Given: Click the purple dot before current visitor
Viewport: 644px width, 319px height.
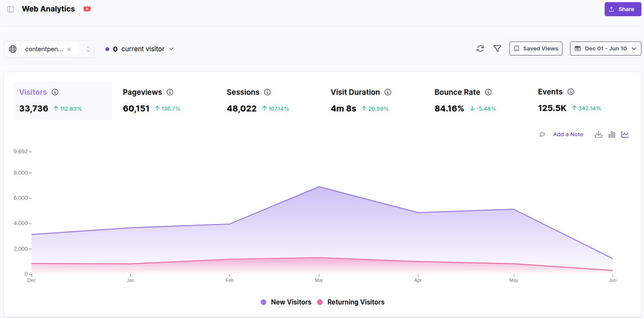Looking at the screenshot, I should (x=107, y=49).
